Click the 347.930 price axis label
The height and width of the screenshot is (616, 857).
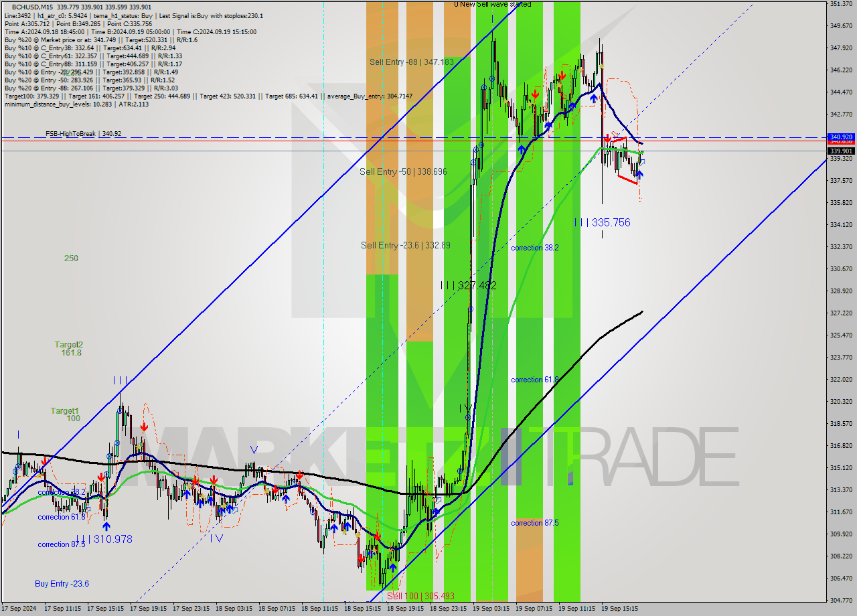tap(842, 48)
